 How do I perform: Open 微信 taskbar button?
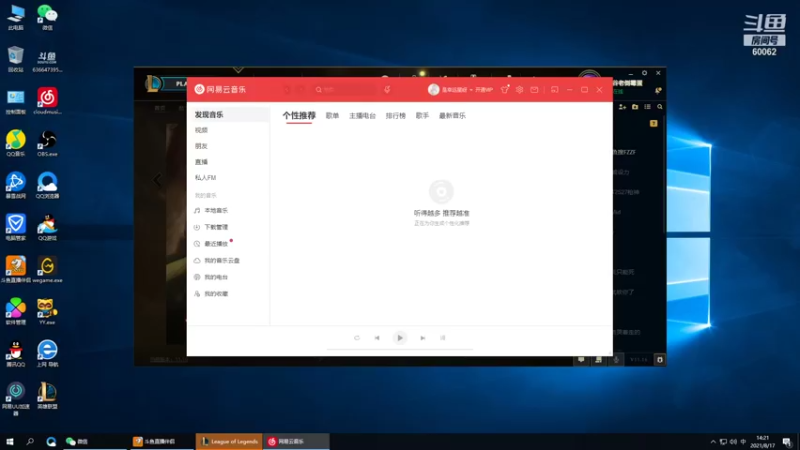tap(94, 442)
